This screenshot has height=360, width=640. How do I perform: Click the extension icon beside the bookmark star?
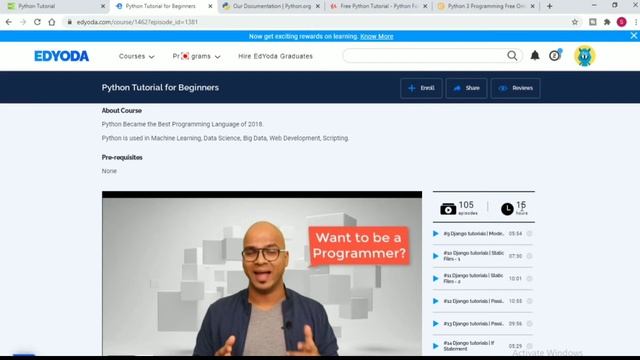[x=593, y=22]
